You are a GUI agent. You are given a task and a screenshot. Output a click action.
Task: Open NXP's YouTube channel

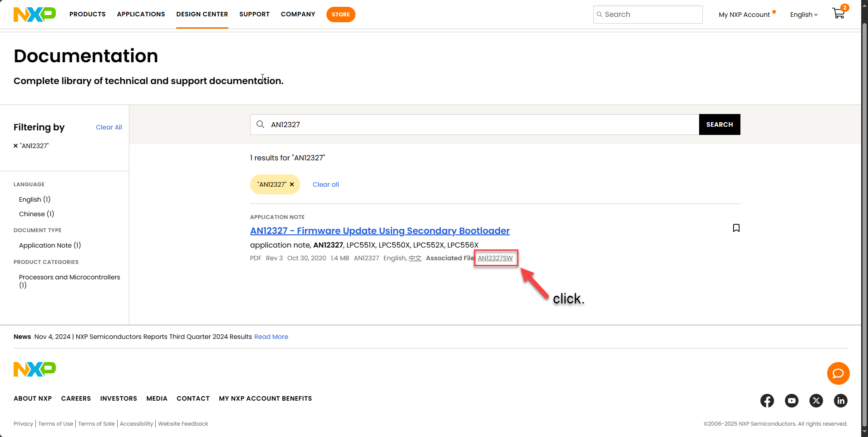[x=792, y=401]
